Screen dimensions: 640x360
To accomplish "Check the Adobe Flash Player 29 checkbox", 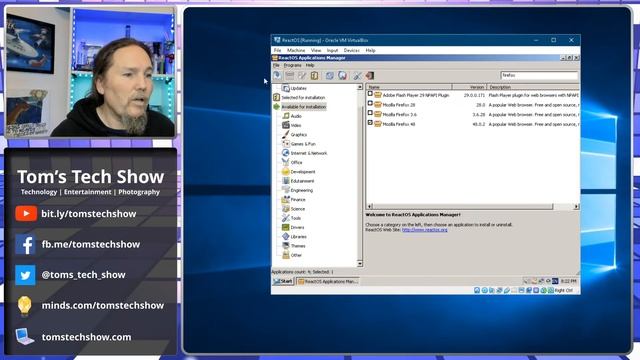I will 370,94.
